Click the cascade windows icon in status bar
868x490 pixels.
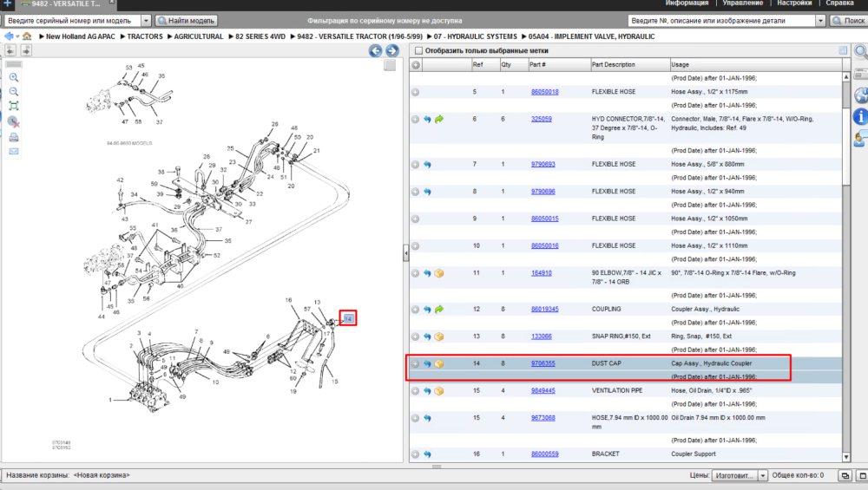point(845,475)
